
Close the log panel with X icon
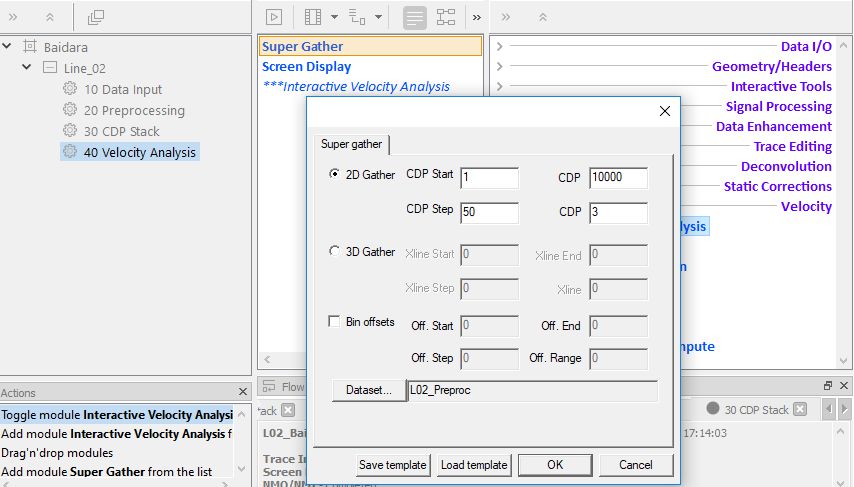pyautogui.click(x=844, y=386)
